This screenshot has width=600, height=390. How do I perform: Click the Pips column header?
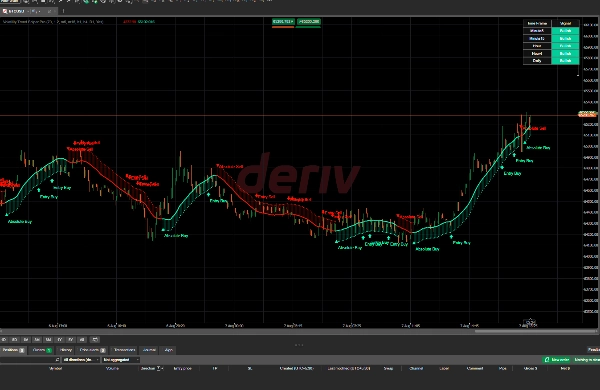pyautogui.click(x=502, y=368)
